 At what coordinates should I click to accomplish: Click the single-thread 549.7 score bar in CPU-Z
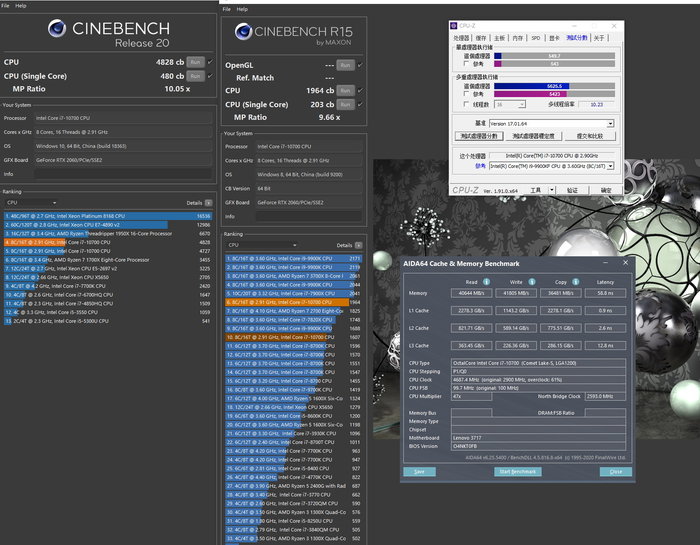point(554,56)
